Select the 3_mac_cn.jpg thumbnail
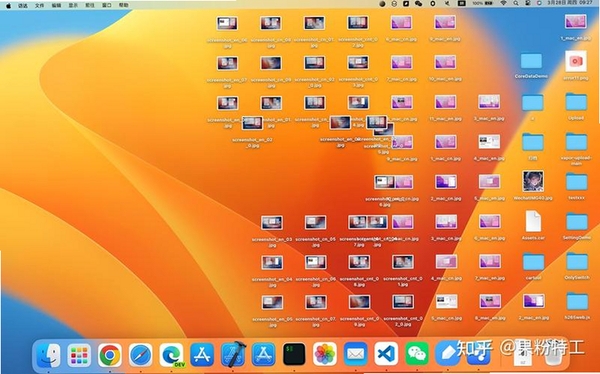Viewport: 600px width, 374px height. point(446,221)
